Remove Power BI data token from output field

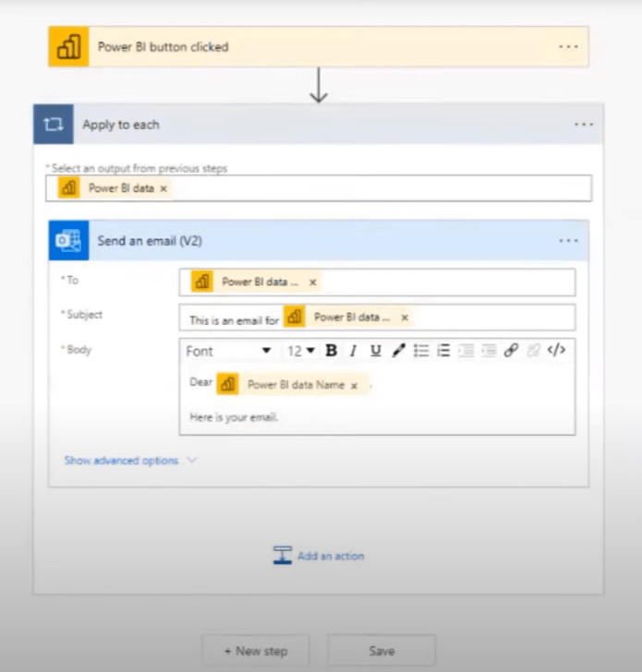[164, 188]
